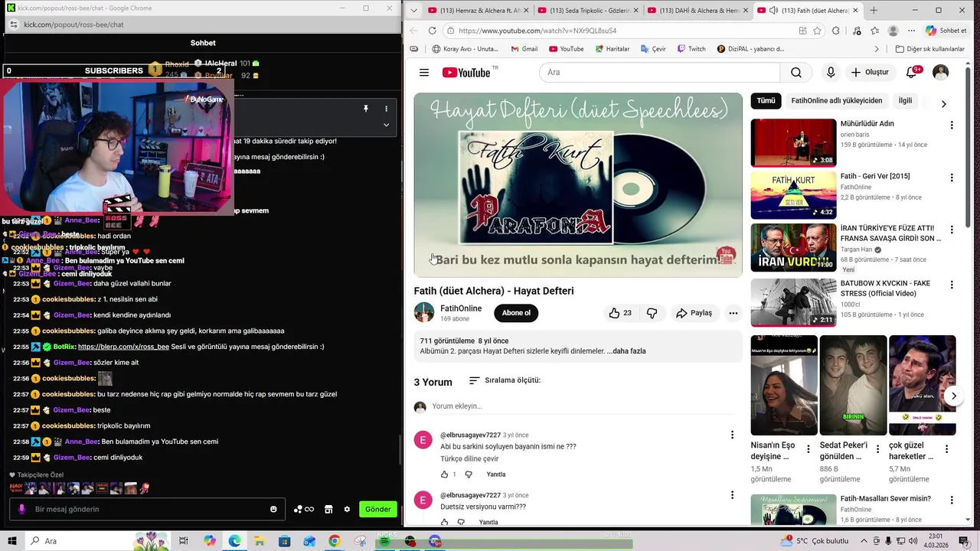
Task: Open browser extensions puzzle icon
Action: coord(836,31)
